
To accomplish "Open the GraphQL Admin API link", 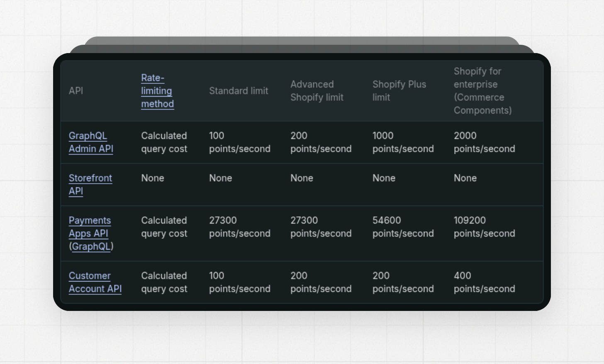I will [91, 142].
